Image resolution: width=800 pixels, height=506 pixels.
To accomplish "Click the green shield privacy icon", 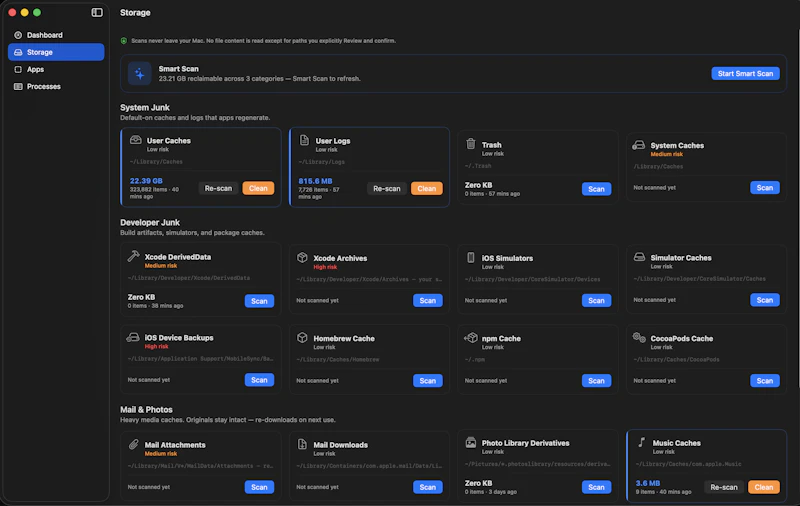I will click(123, 41).
